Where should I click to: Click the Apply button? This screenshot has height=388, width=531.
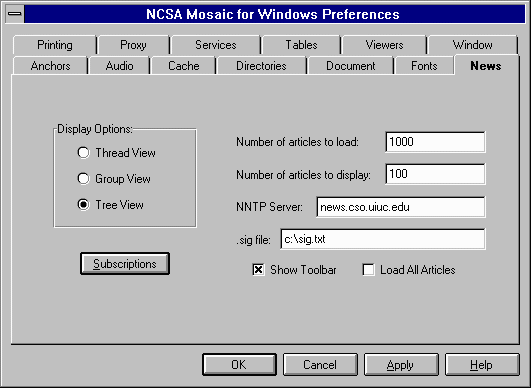(401, 365)
